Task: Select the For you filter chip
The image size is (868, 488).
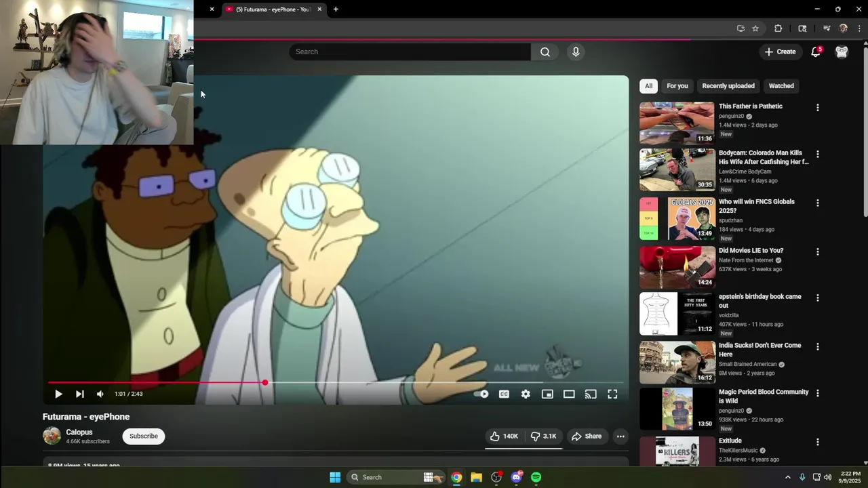Action: tap(677, 86)
